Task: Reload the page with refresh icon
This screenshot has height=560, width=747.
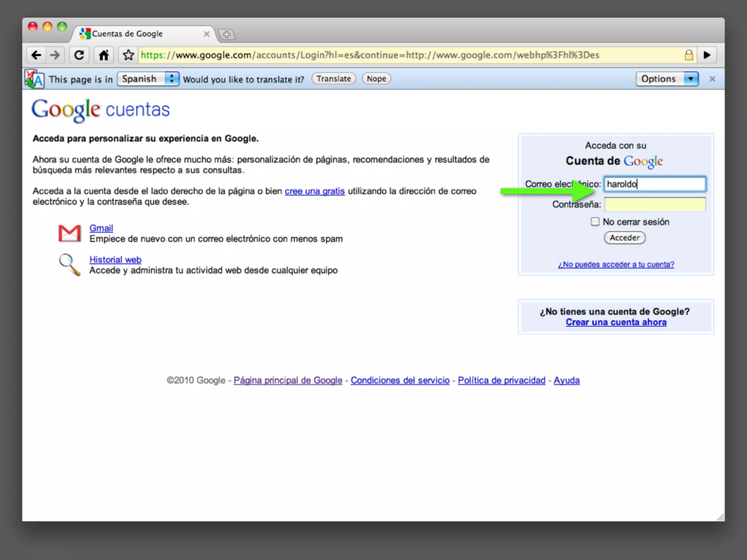Action: pos(79,55)
